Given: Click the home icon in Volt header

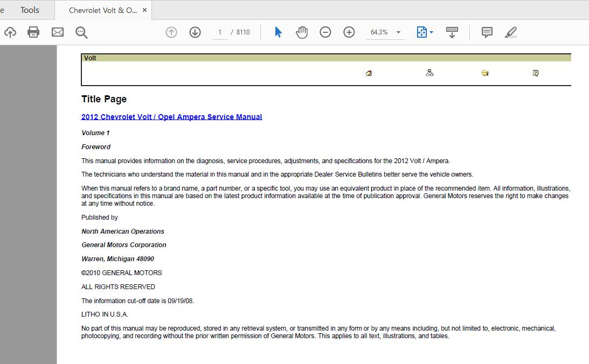Looking at the screenshot, I should (369, 73).
